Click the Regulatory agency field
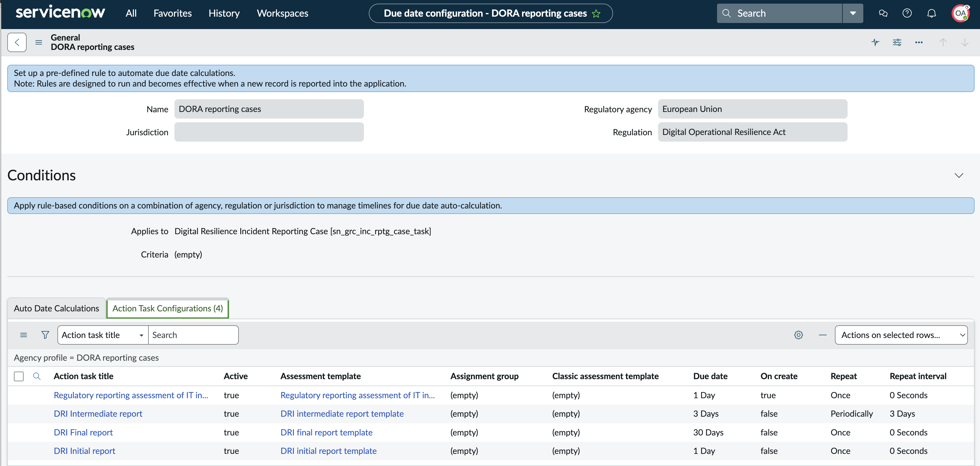This screenshot has height=466, width=980. (752, 109)
